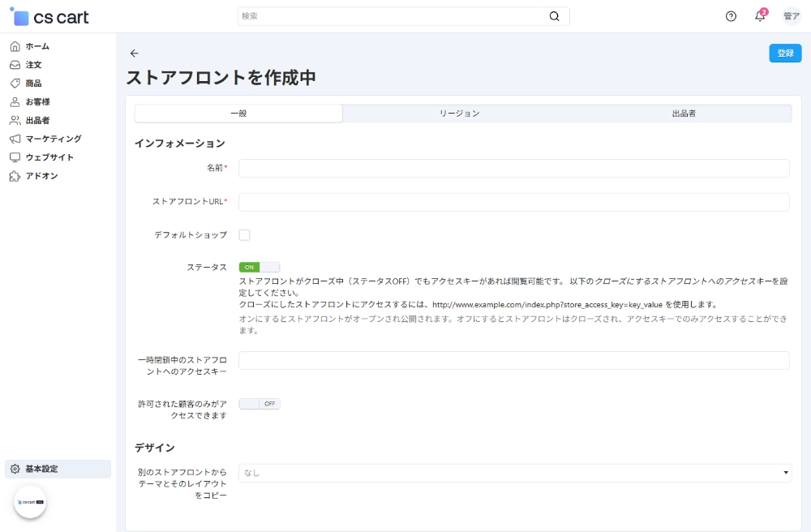
Task: Enable the 許可された顧客のみ access toggle
Action: pos(259,404)
